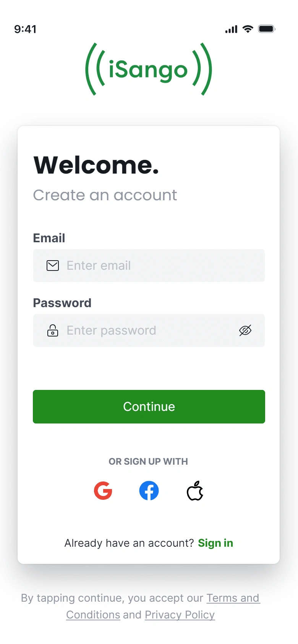
Task: Sign up with the Google icon
Action: [x=103, y=491]
